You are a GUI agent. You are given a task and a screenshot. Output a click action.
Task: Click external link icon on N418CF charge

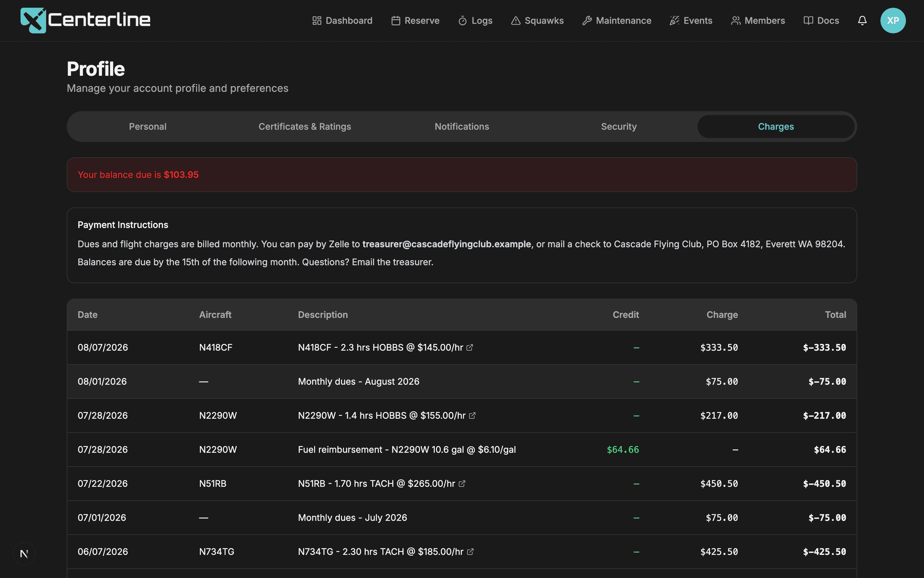[470, 347]
